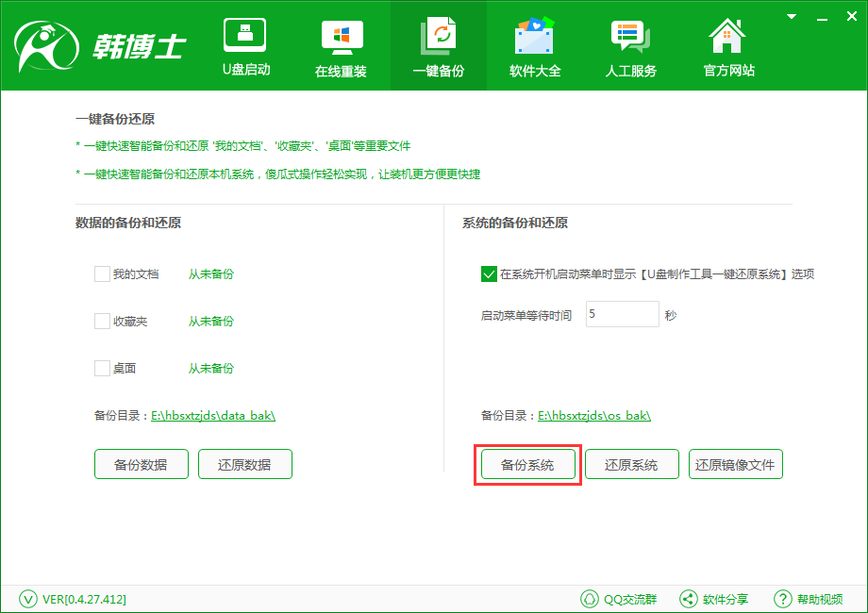Switch to the 一键备份 tab
The height and width of the screenshot is (613, 868).
coord(438,45)
